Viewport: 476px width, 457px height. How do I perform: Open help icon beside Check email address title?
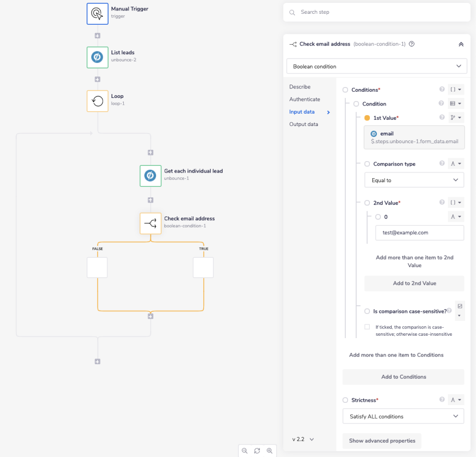point(412,44)
